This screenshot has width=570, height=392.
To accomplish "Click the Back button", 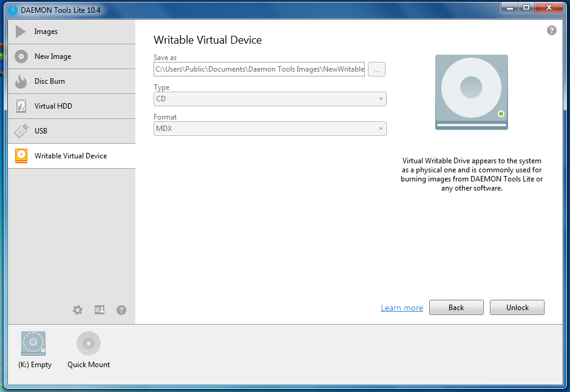I will pos(456,308).
